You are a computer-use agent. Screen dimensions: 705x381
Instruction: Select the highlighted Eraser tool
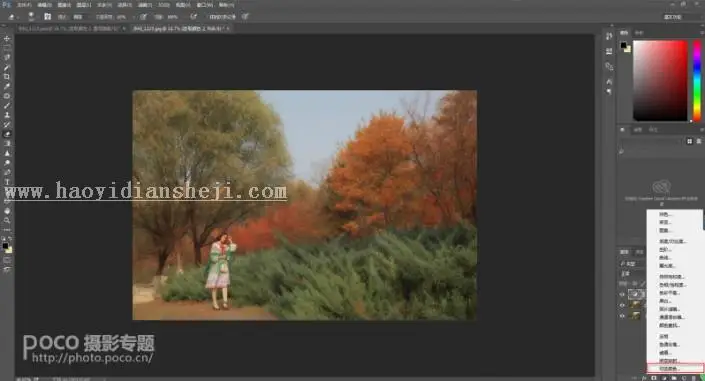tap(7, 134)
